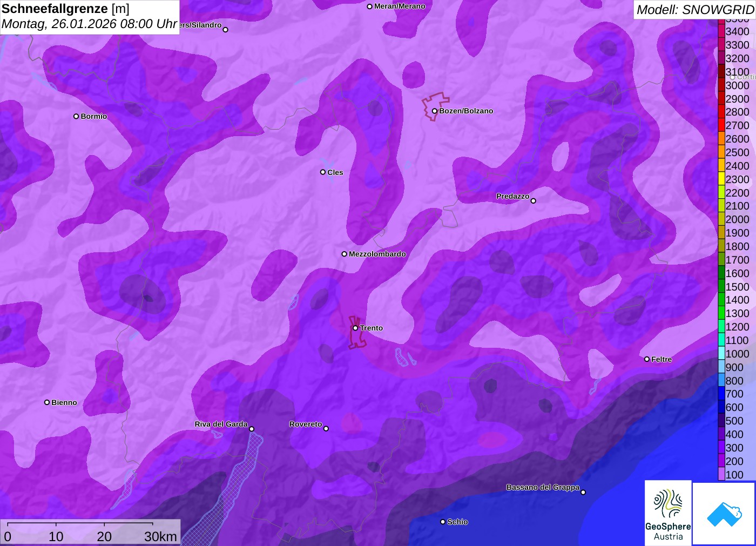Click the Cles town marker
756x546 pixels.
tap(323, 172)
